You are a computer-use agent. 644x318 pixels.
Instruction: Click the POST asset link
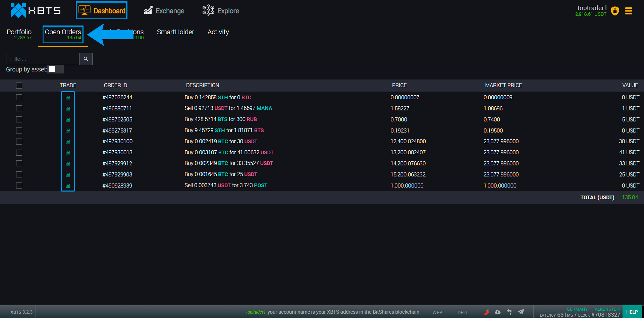tap(261, 185)
